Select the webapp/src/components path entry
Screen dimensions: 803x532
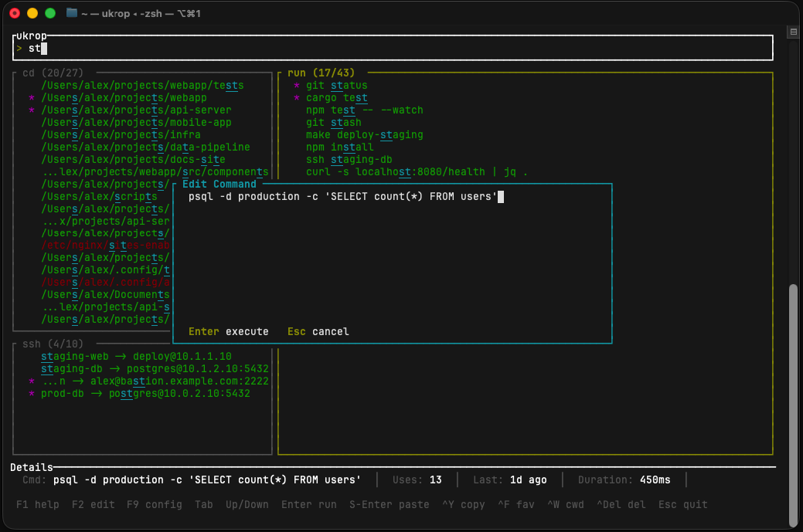(x=155, y=172)
